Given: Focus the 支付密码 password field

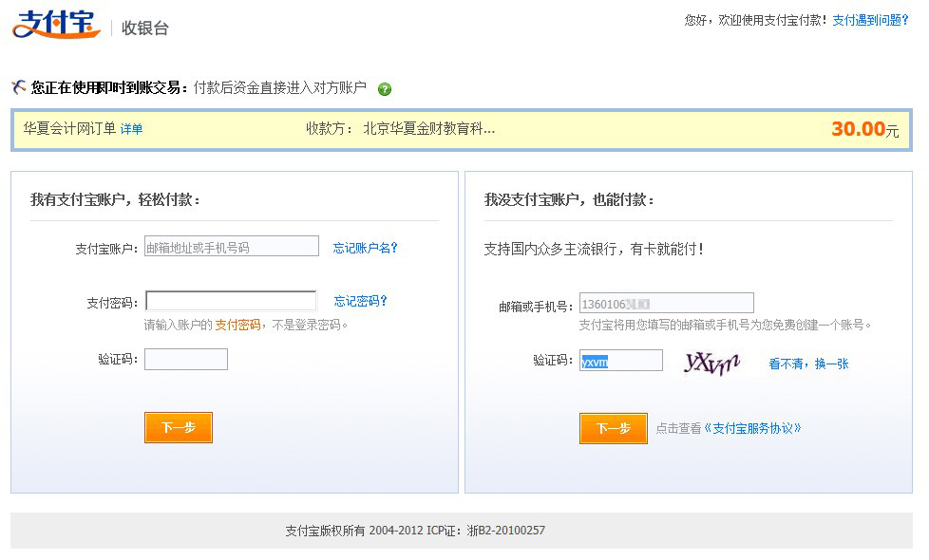Looking at the screenshot, I should (x=231, y=301).
